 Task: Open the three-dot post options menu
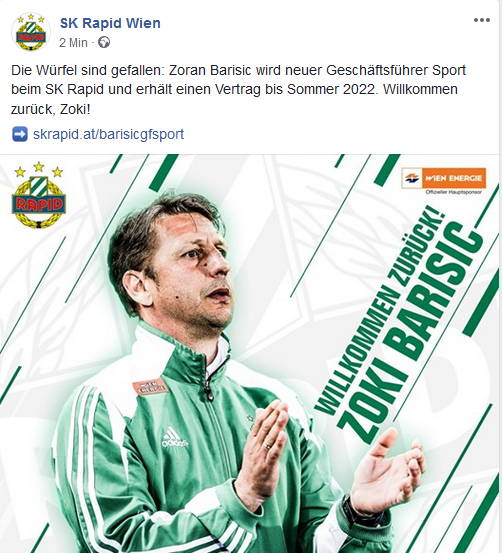coord(482,20)
